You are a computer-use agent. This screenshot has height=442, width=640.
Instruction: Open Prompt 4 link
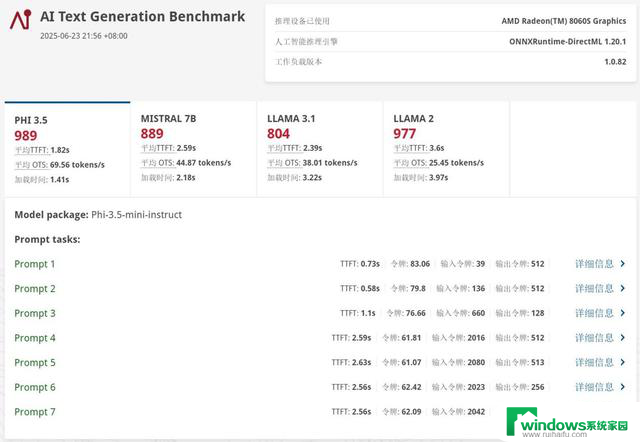pos(35,338)
